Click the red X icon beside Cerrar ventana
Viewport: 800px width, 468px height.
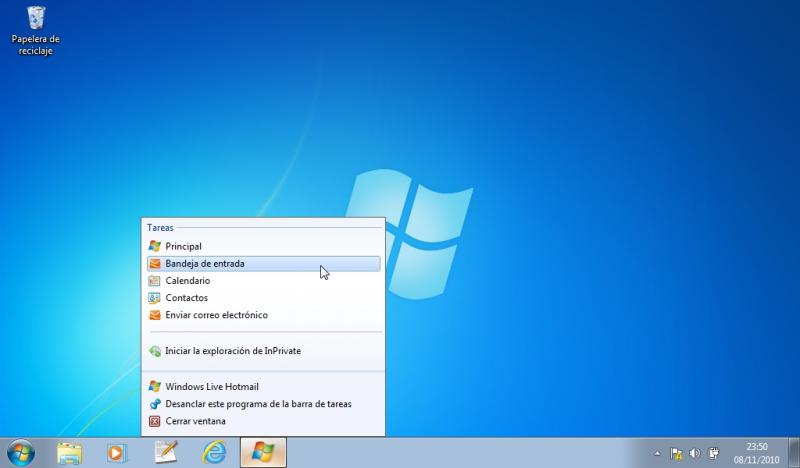(155, 422)
